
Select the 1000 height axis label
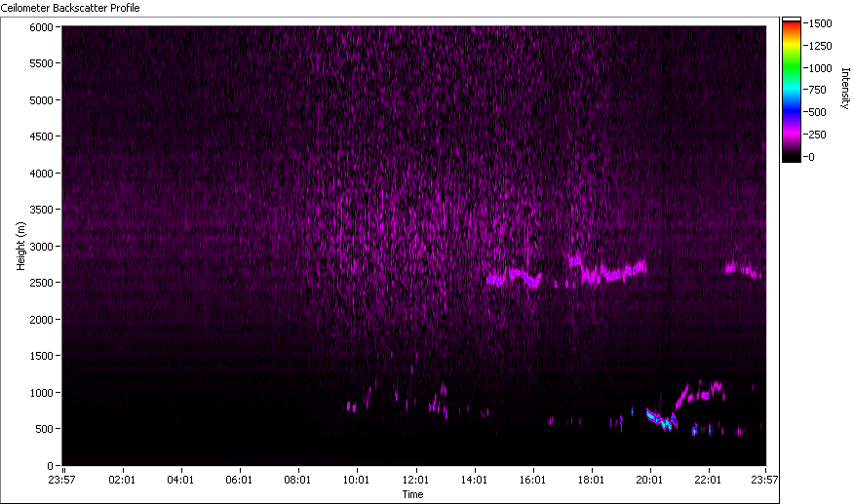(x=41, y=393)
